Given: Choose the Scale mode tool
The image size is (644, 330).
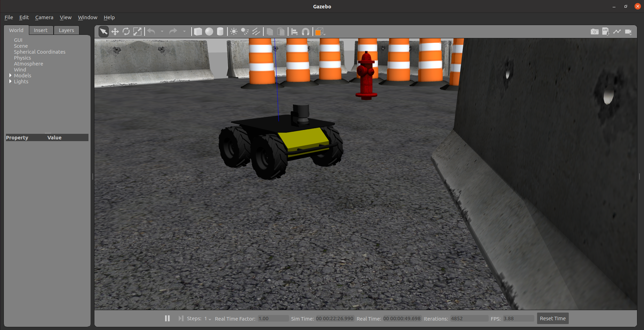Looking at the screenshot, I should 138,32.
